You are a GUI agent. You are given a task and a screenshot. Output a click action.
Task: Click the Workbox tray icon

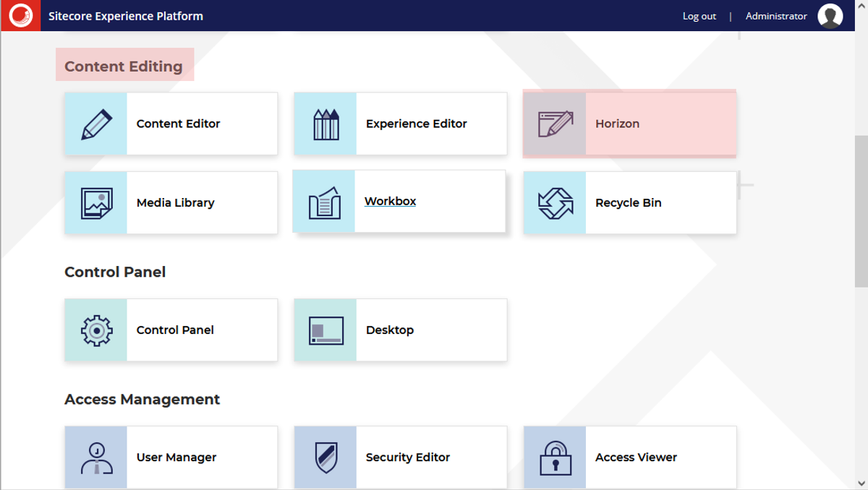(324, 202)
